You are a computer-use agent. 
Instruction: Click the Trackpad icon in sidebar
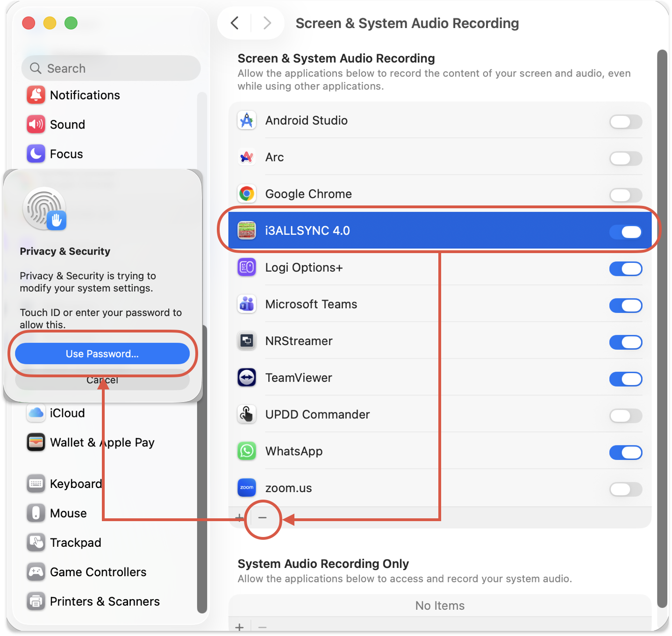point(36,543)
